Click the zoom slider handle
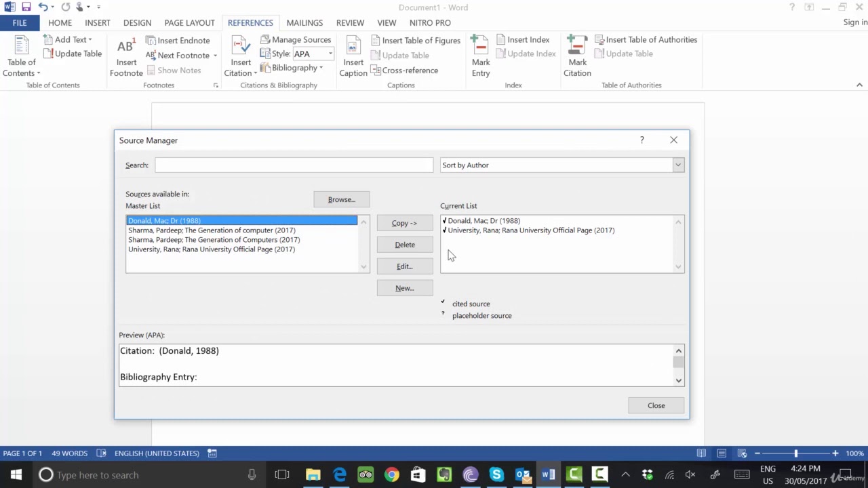This screenshot has height=488, width=868. click(x=795, y=453)
